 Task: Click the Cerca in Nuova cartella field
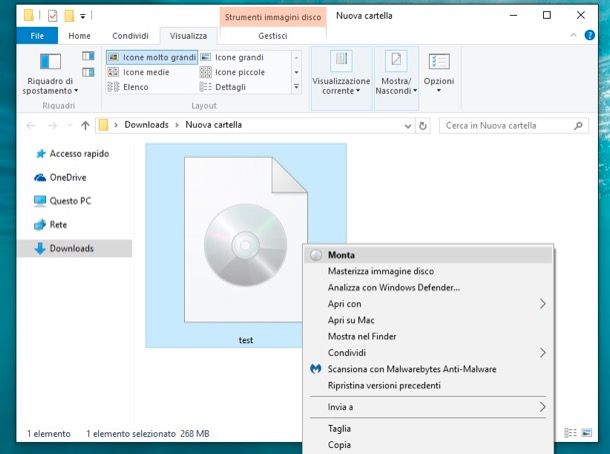pyautogui.click(x=514, y=126)
